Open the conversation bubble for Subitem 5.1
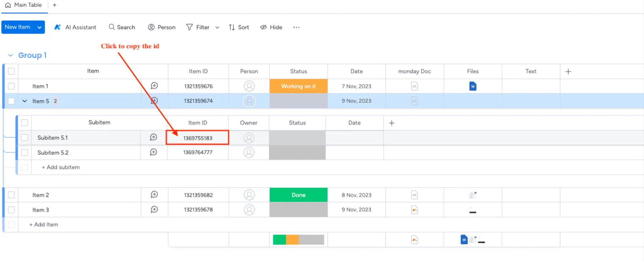644x264 pixels. click(x=153, y=137)
